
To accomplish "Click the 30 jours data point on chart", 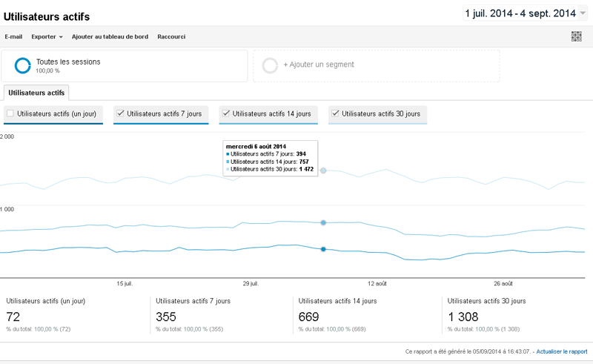I will [x=323, y=171].
